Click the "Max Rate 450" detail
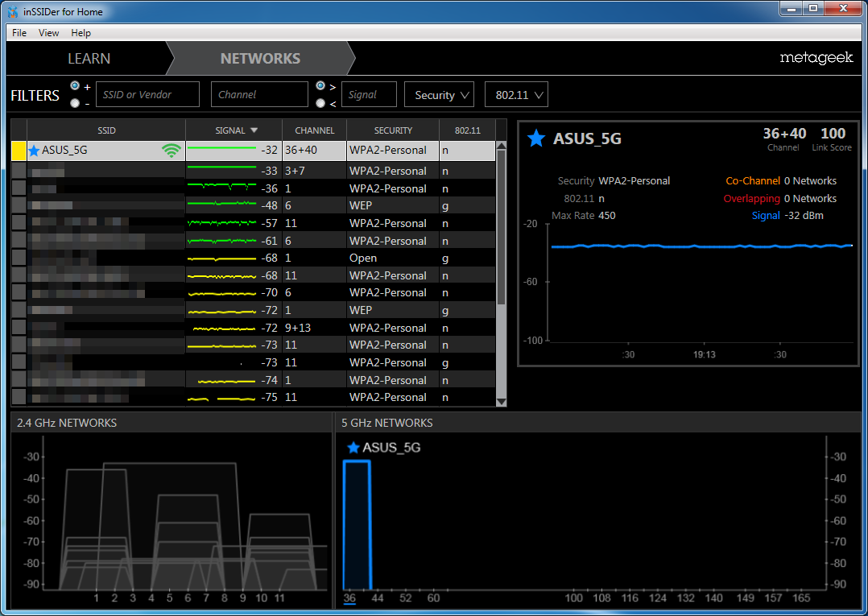Screen dimensions: 868x616 click(x=584, y=215)
